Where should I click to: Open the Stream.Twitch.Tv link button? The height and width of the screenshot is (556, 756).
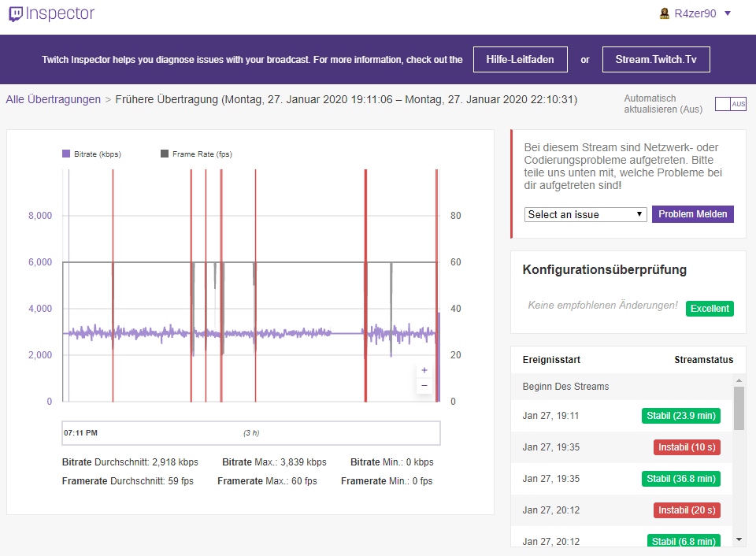point(656,59)
